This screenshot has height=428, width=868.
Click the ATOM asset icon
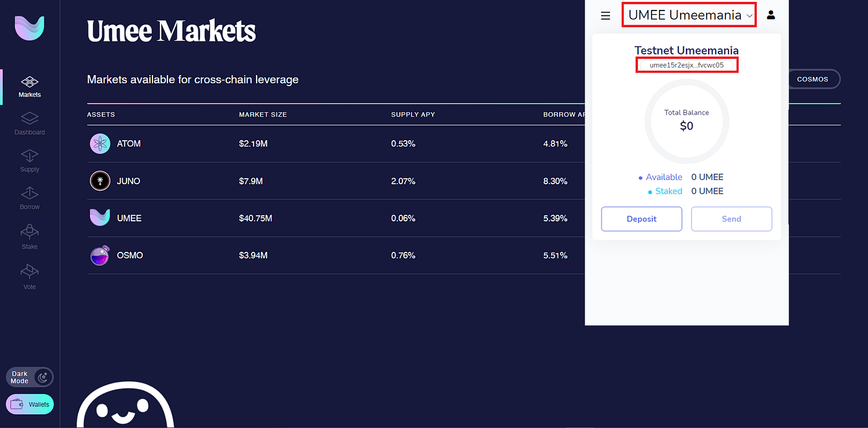coord(100,143)
